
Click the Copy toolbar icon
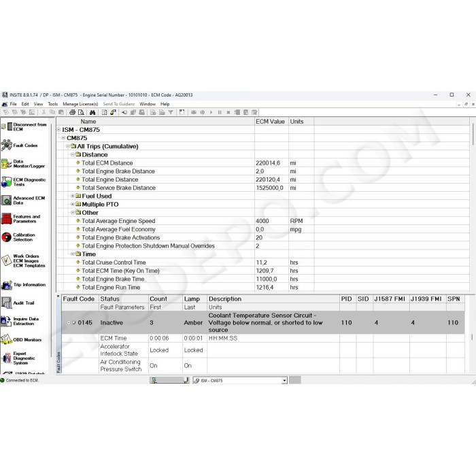pyautogui.click(x=52, y=112)
